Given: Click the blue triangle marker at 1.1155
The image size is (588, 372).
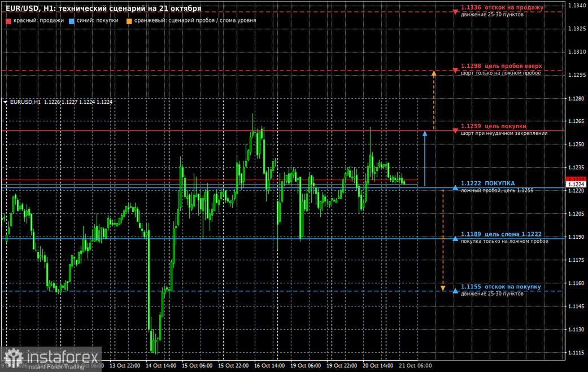Looking at the screenshot, I should click(455, 291).
